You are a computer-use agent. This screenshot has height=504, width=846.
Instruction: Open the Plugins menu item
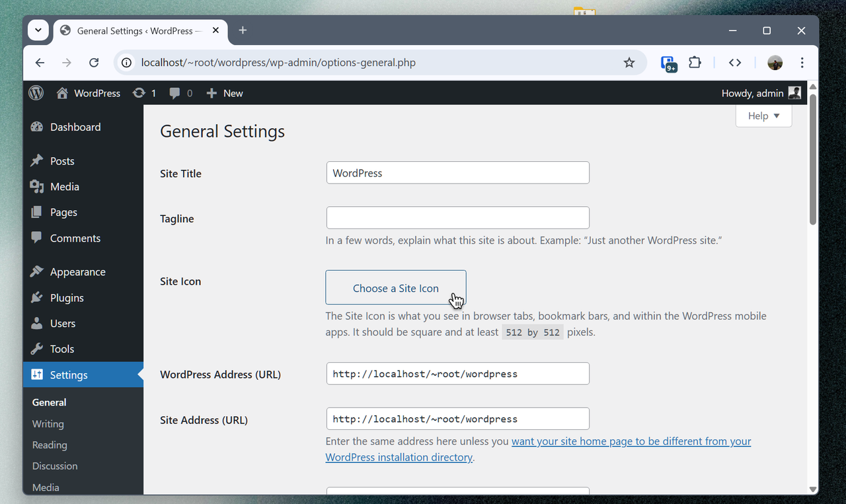[x=83, y=297]
